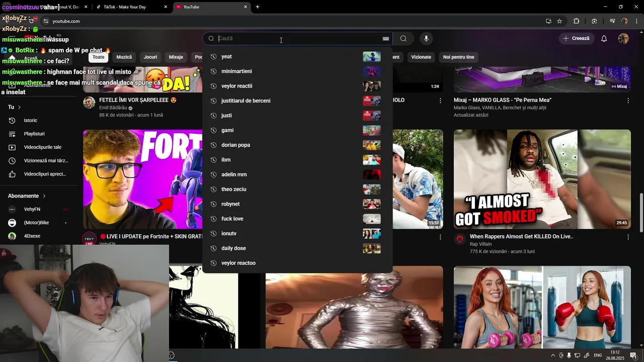Click the Creează button

(x=577, y=39)
